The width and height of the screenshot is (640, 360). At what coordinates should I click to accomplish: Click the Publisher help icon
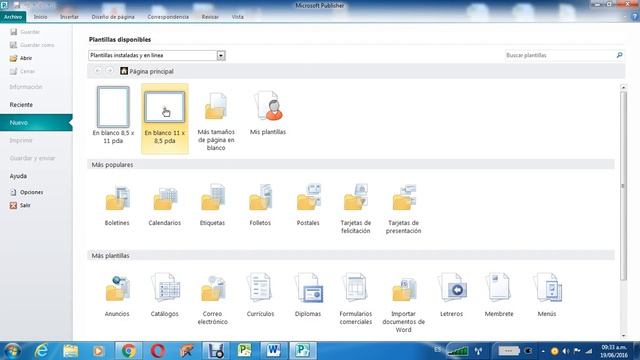pyautogui.click(x=634, y=17)
